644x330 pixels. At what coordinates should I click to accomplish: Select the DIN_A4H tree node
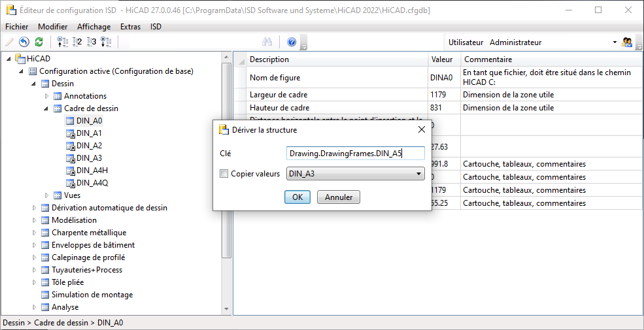point(92,171)
